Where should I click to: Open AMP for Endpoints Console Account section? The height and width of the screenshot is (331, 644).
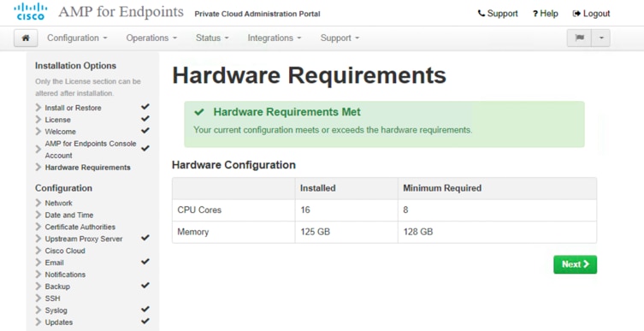click(91, 150)
